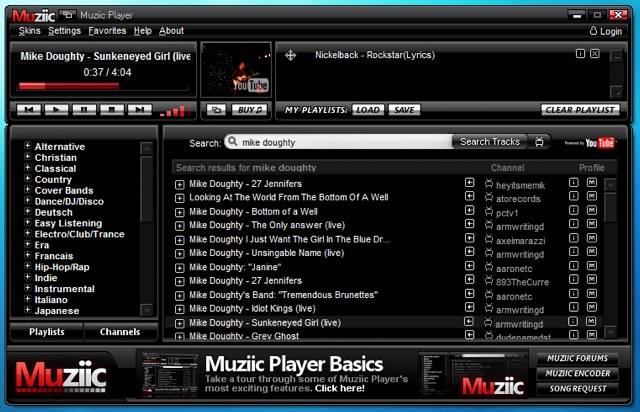Click the search text field
Image resolution: width=640 pixels, height=412 pixels.
[x=339, y=142]
